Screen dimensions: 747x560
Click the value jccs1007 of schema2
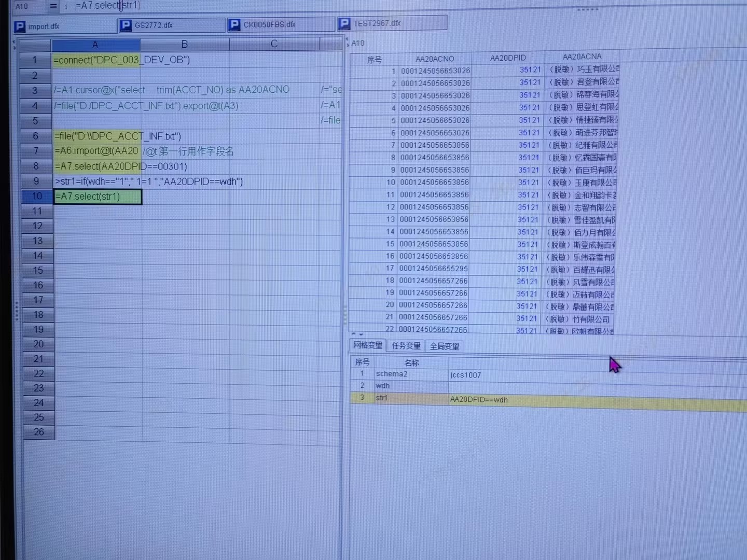(465, 375)
